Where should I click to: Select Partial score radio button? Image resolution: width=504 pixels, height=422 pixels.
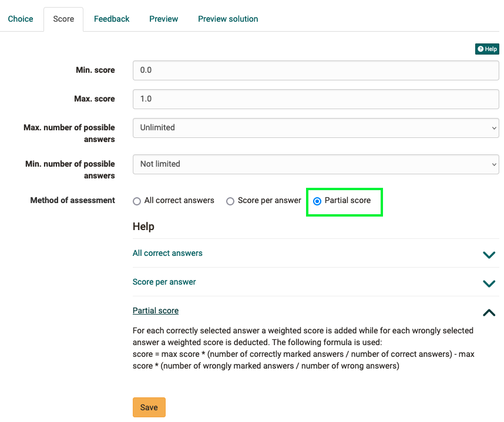[317, 201]
